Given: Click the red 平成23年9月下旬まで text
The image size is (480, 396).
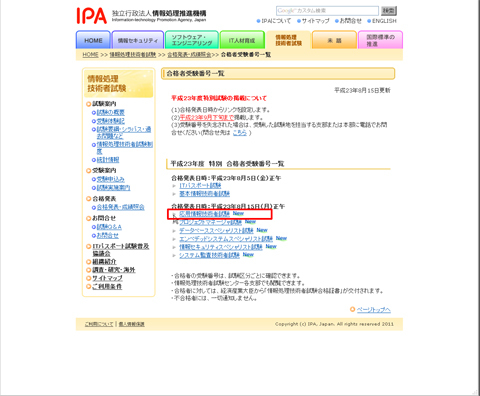Looking at the screenshot, I should tap(207, 118).
